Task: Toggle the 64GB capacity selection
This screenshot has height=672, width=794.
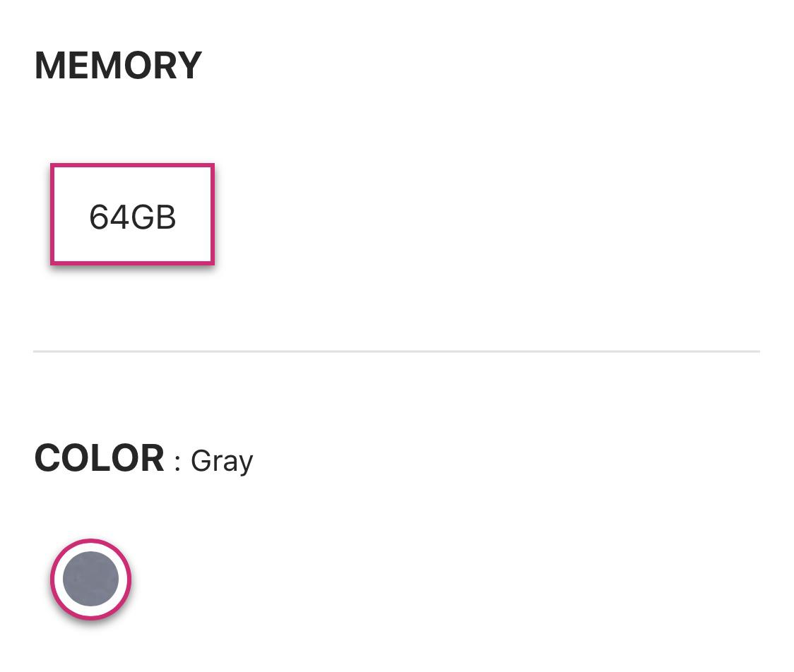Action: click(132, 215)
